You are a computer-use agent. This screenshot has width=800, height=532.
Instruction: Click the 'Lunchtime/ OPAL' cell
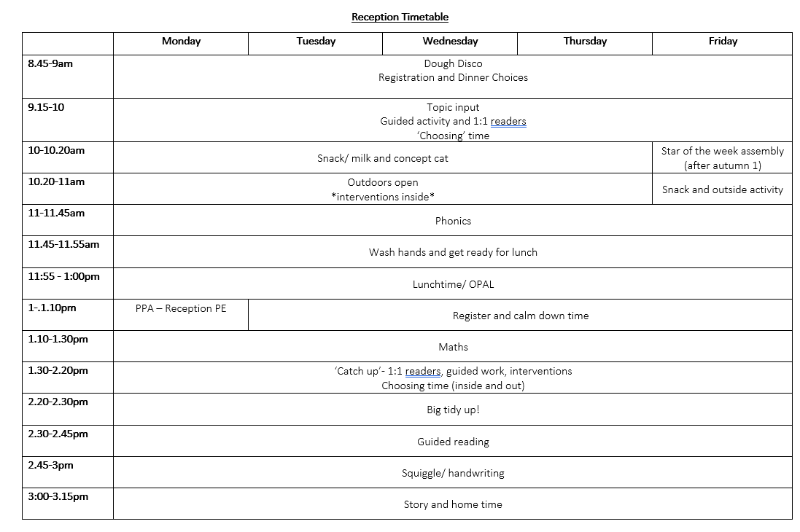[453, 283]
